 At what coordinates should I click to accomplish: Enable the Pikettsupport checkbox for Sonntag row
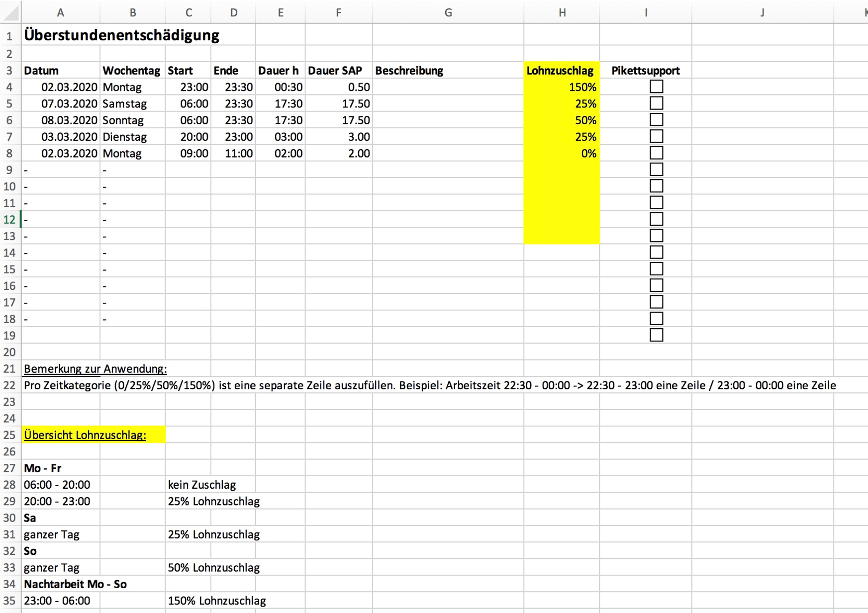656,120
